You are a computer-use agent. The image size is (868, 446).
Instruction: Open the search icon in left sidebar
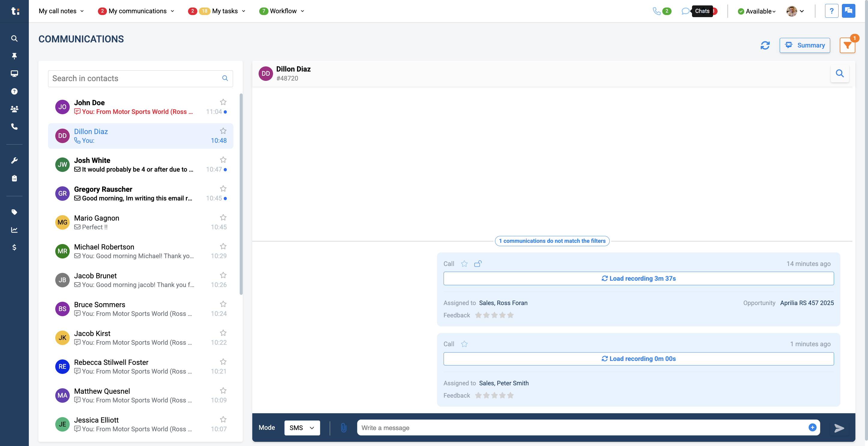[14, 38]
